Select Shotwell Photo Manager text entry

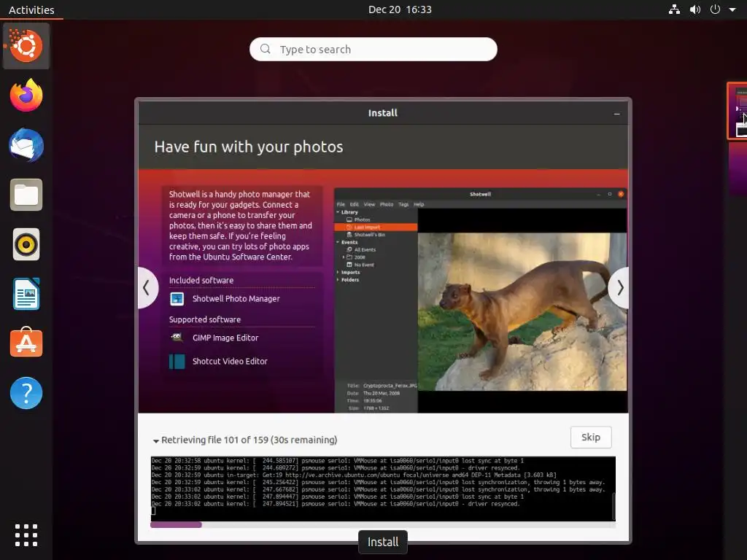(236, 298)
